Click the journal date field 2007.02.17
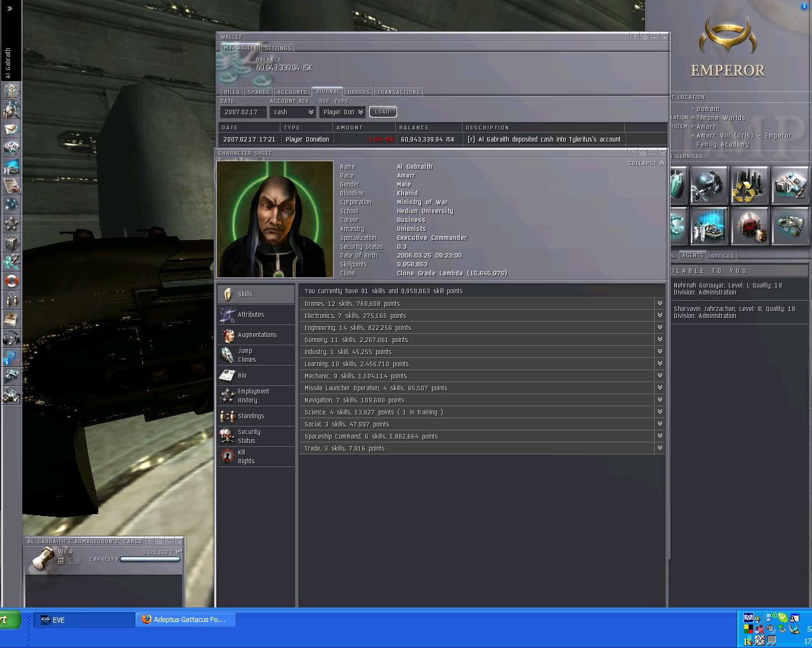Screen dimensions: 812x648 [243, 112]
